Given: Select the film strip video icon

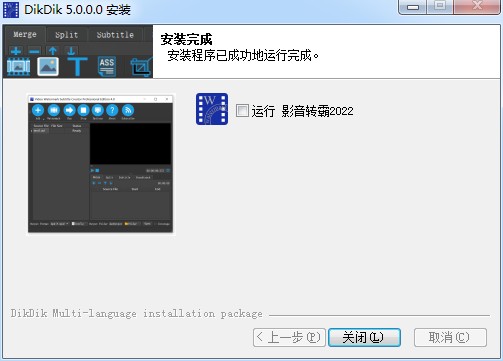Looking at the screenshot, I should click(x=19, y=66).
